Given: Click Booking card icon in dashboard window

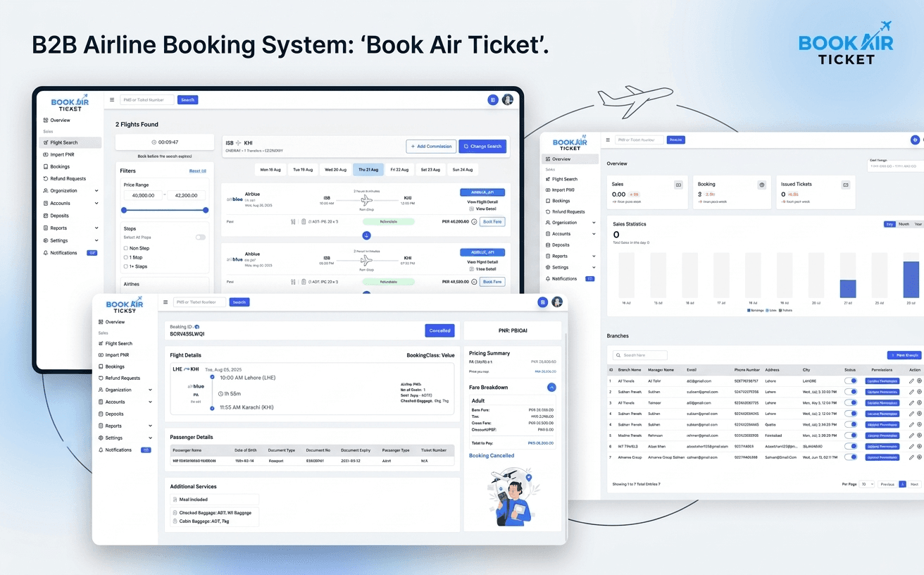Looking at the screenshot, I should point(761,185).
